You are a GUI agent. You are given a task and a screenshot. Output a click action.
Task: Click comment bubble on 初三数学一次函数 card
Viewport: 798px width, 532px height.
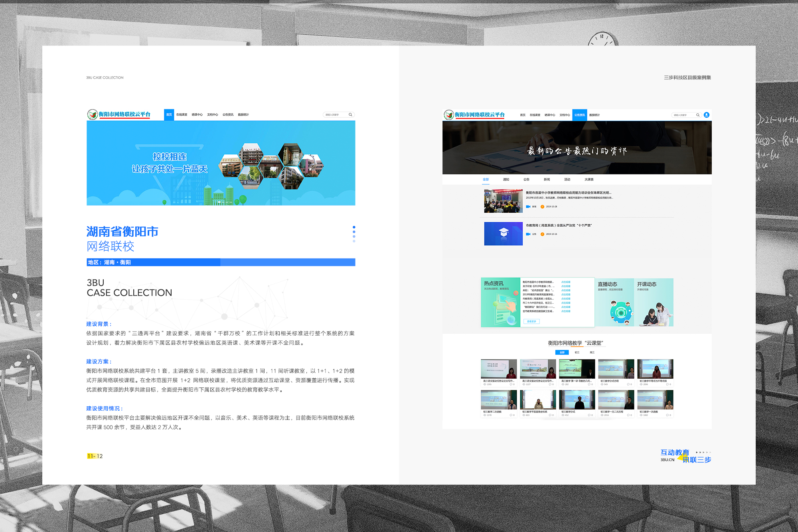click(667, 415)
